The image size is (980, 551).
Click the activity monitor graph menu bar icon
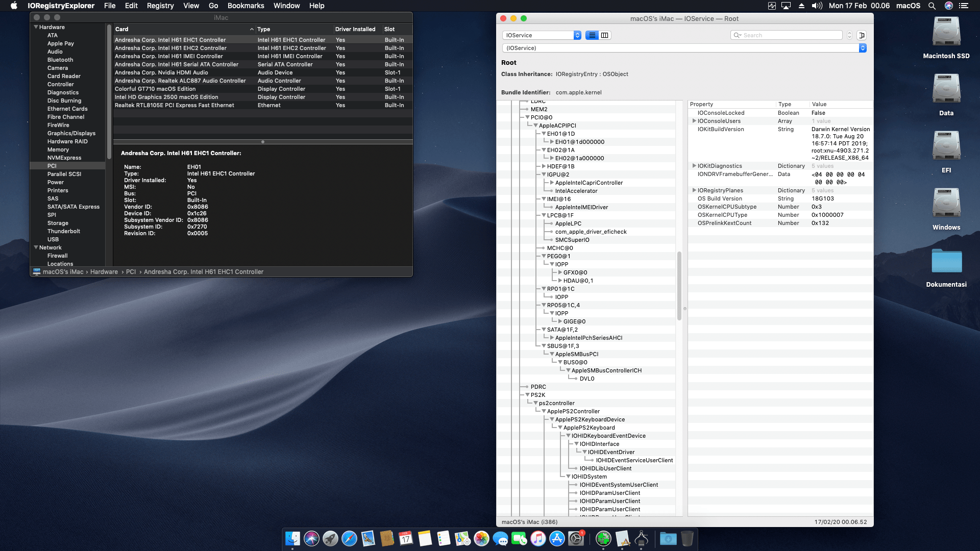772,6
